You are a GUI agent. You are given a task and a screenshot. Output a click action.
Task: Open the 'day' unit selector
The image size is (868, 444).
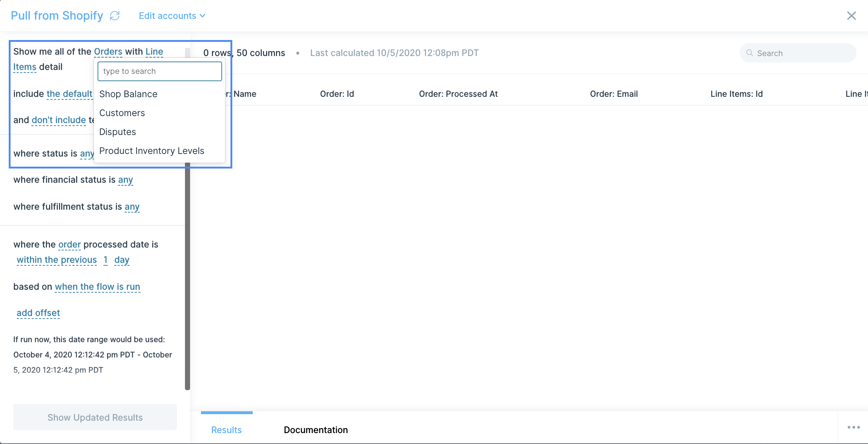122,259
